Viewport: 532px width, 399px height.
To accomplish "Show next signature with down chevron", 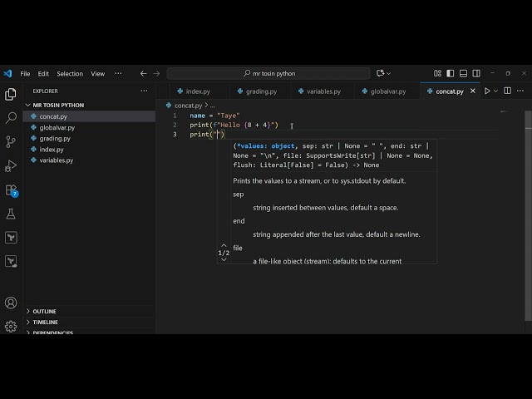I will (224, 260).
